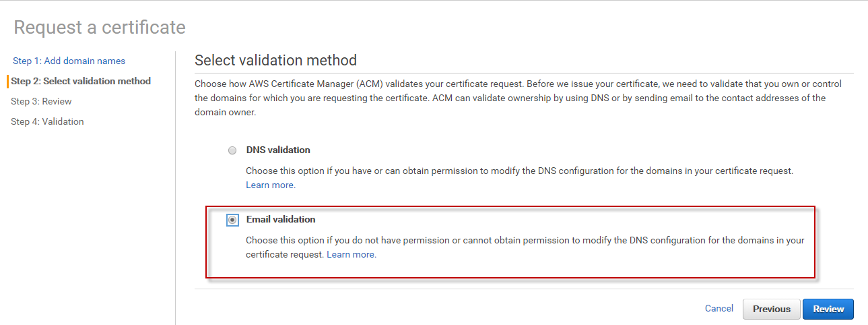Go to Step 1: Add domain names
This screenshot has height=325, width=868.
click(x=69, y=61)
